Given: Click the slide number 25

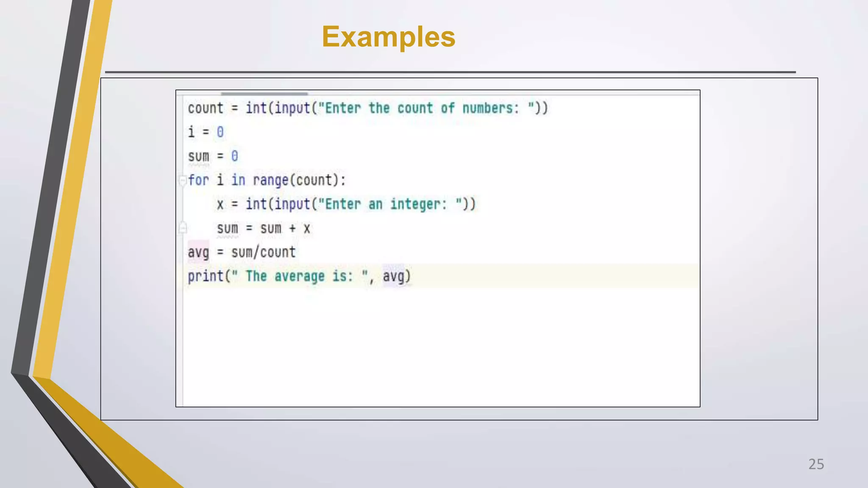Looking at the screenshot, I should [816, 464].
